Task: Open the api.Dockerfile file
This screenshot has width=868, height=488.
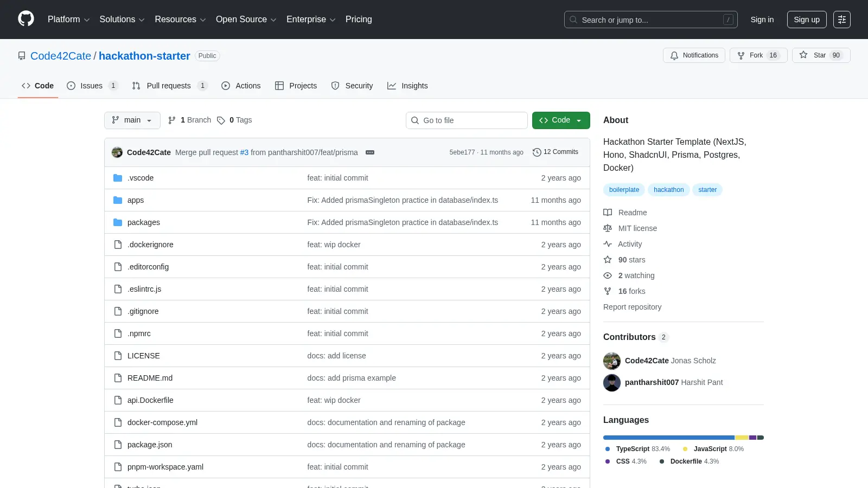Action: 150,400
